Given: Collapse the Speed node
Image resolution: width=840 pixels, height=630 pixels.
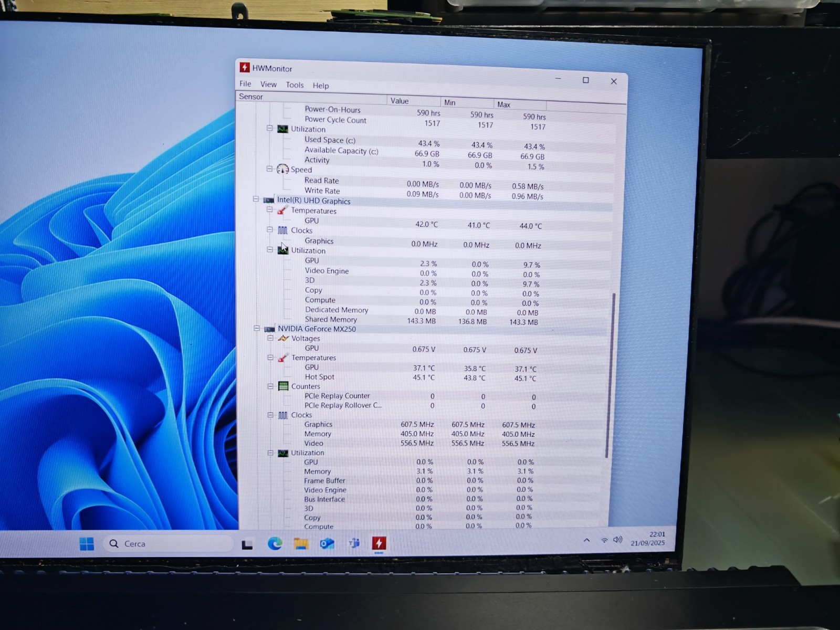Looking at the screenshot, I should click(269, 169).
